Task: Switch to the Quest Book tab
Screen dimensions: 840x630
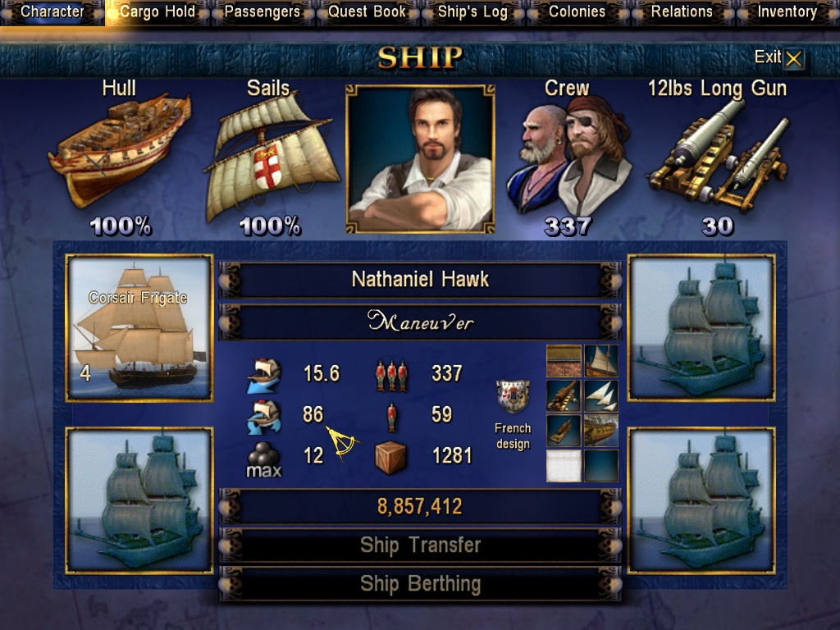Action: pyautogui.click(x=367, y=11)
